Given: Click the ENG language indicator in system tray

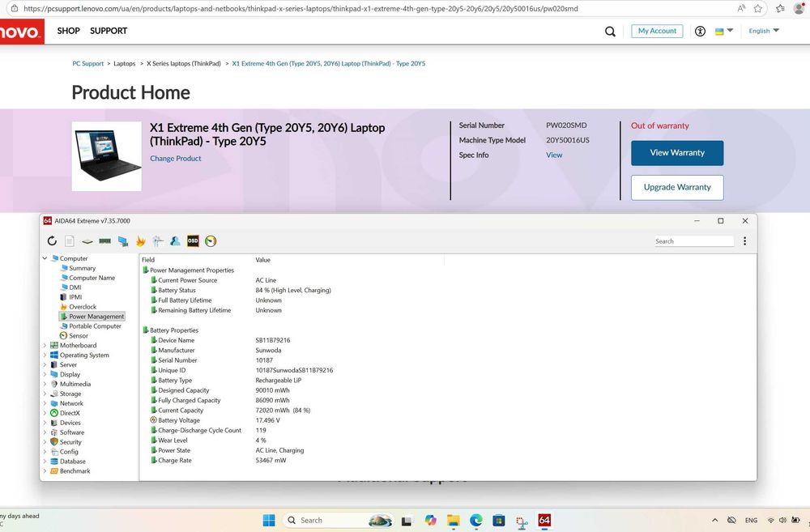Looking at the screenshot, I should [751, 520].
